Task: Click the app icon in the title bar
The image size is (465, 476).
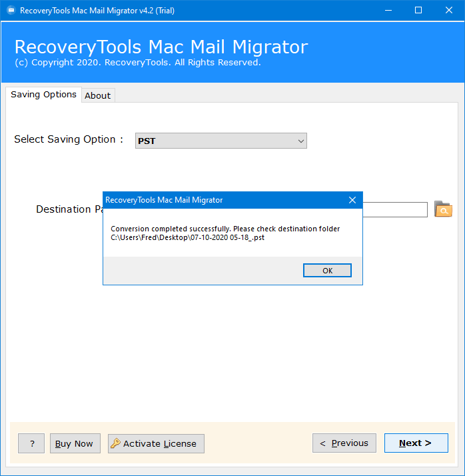Action: [11, 10]
